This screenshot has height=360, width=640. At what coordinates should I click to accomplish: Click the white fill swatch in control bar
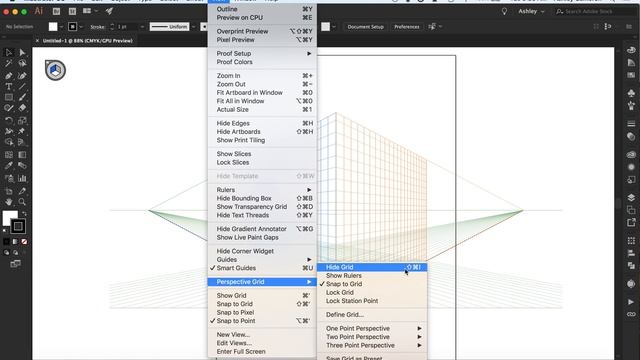(x=53, y=27)
